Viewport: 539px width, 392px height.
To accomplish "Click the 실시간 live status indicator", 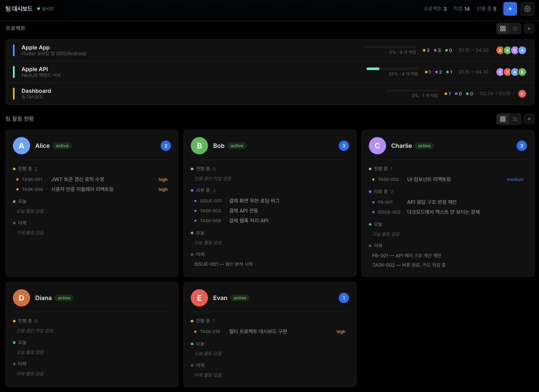I will [x=45, y=9].
